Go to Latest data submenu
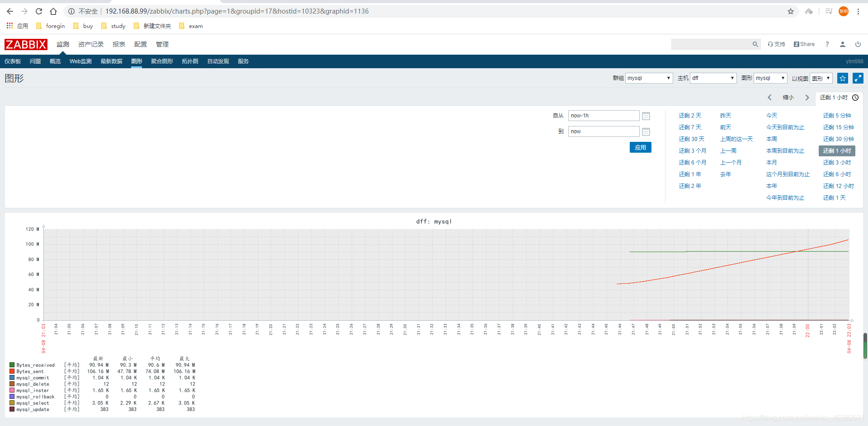Viewport: 868px width, 426px height. (x=111, y=61)
